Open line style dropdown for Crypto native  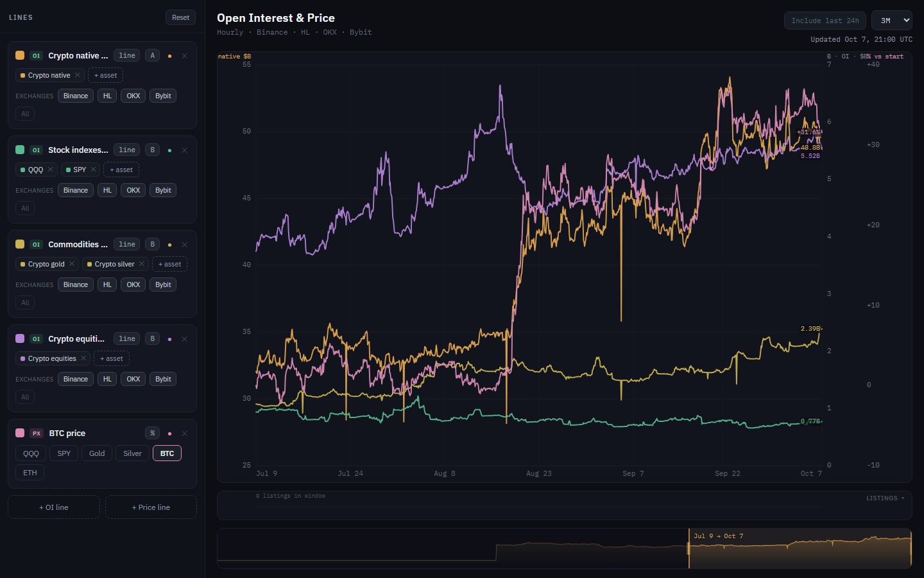point(127,56)
